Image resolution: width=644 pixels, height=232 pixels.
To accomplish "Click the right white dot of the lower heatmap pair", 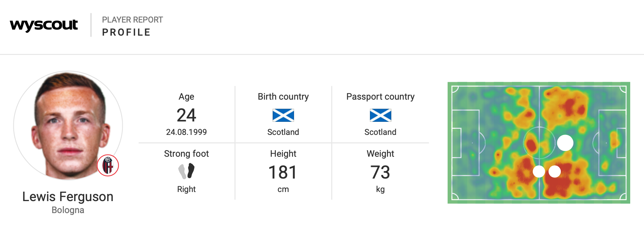I will point(555,171).
